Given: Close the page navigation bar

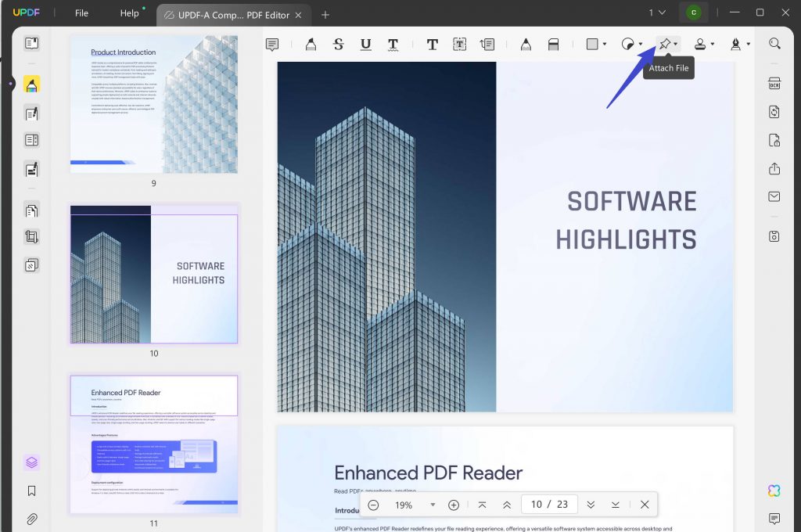Looking at the screenshot, I should click(645, 505).
